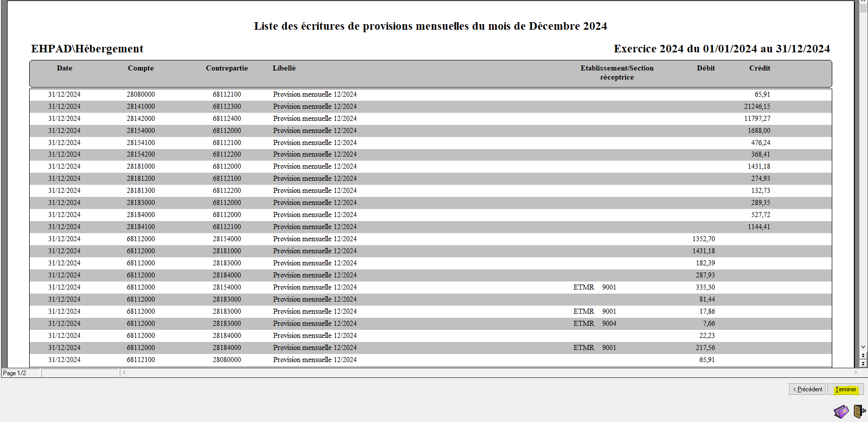Click the vertical scrollbar thumb

863,9
